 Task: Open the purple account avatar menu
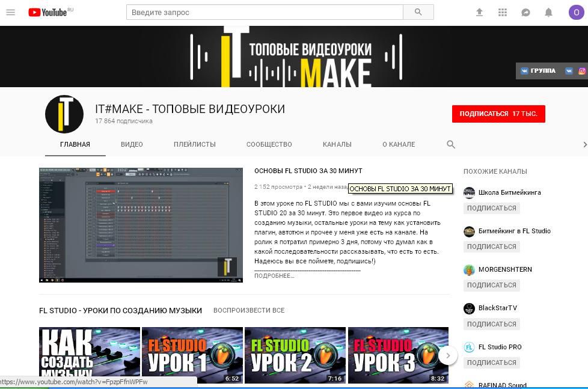tap(577, 13)
